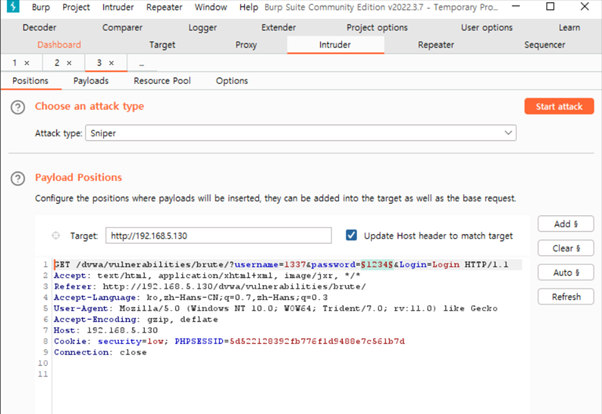Click the Auto § button
This screenshot has height=414, width=602.
pyautogui.click(x=566, y=272)
